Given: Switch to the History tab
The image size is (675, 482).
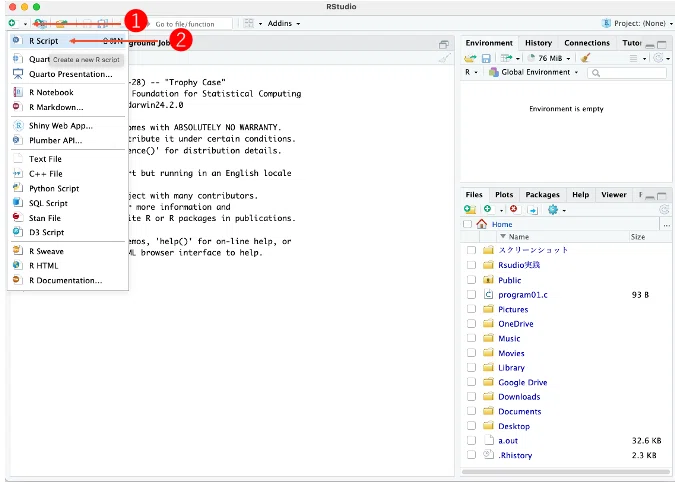Looking at the screenshot, I should (538, 43).
